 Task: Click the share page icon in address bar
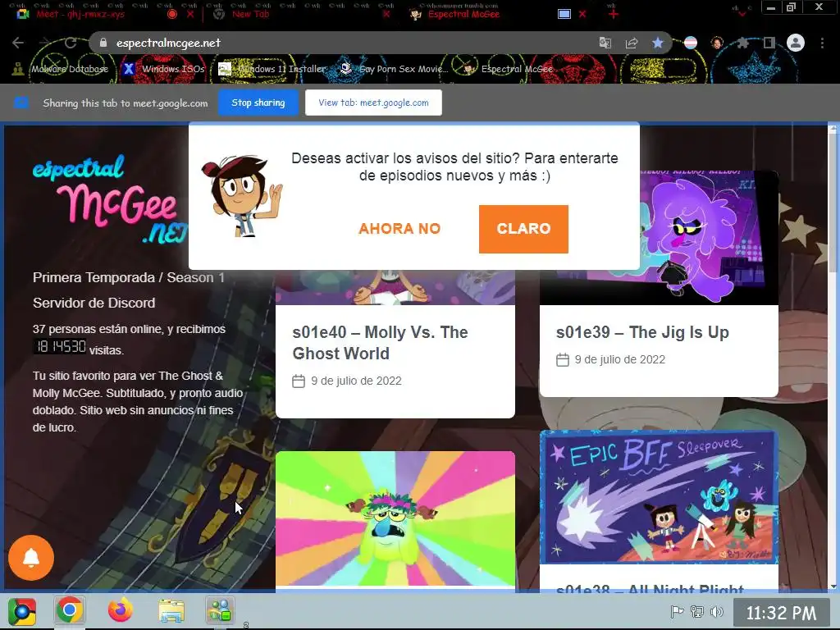tap(632, 43)
